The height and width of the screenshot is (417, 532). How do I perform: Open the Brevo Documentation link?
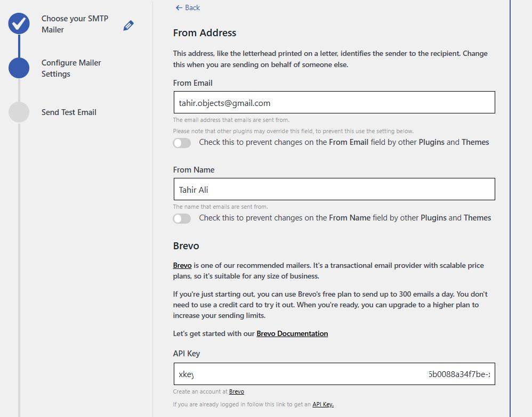pyautogui.click(x=292, y=334)
